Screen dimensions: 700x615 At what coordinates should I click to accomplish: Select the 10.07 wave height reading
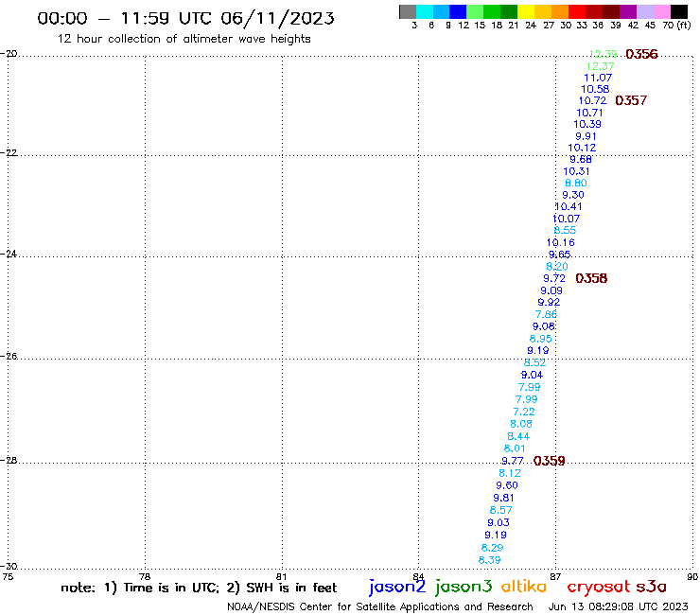(566, 219)
